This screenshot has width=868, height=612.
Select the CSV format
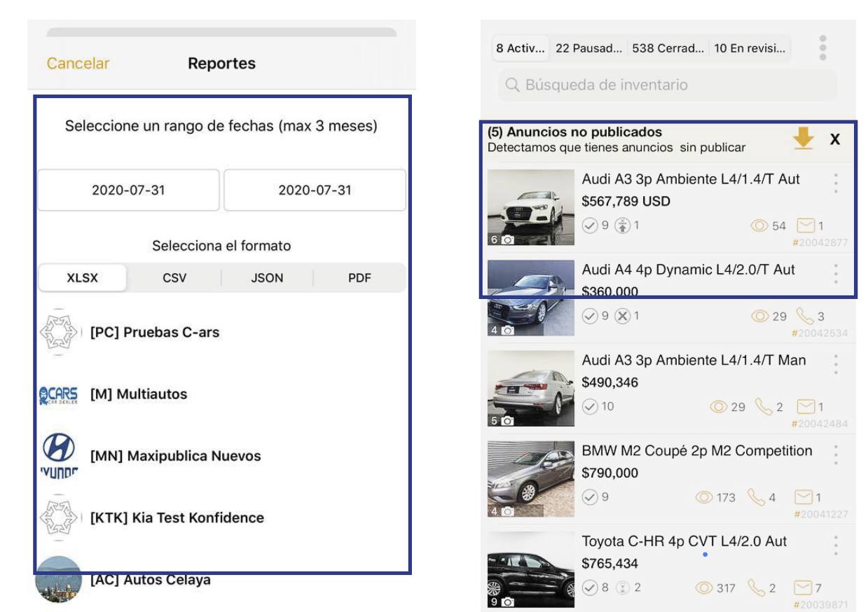click(174, 277)
